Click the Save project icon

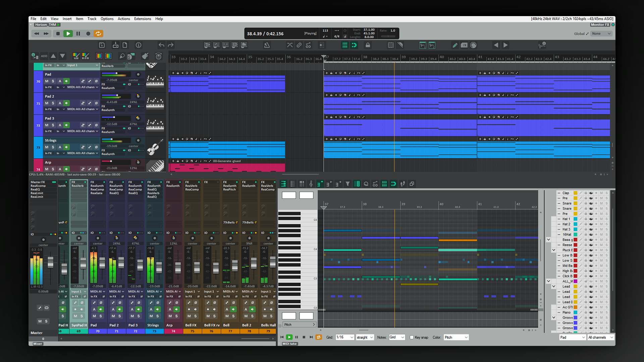click(102, 45)
